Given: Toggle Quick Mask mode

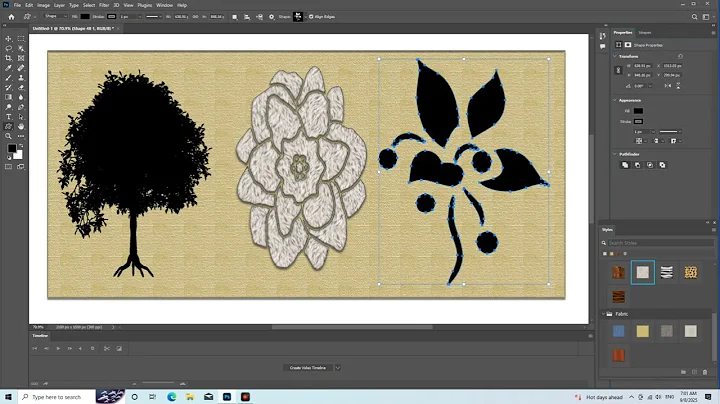Looking at the screenshot, I should 8,167.
